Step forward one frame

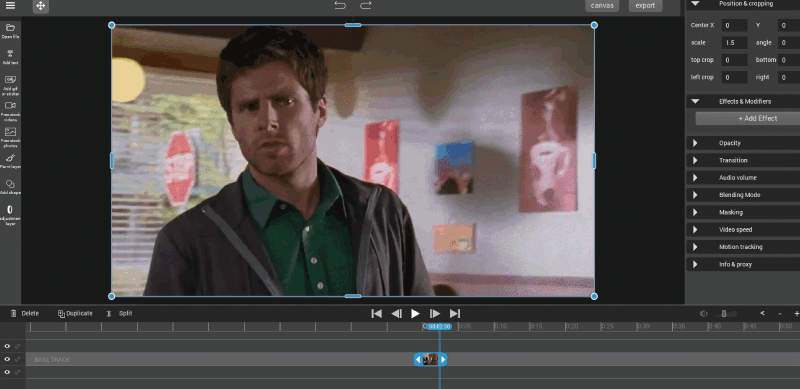click(x=435, y=313)
